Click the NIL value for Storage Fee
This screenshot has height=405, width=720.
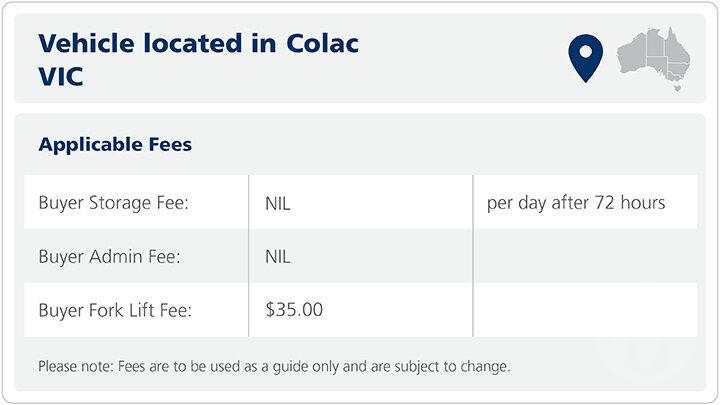(278, 203)
